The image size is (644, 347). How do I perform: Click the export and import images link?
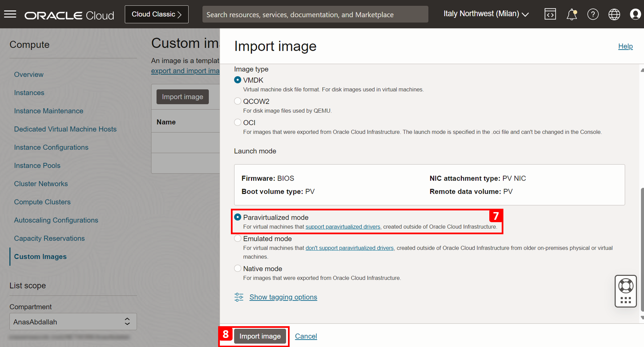point(185,71)
